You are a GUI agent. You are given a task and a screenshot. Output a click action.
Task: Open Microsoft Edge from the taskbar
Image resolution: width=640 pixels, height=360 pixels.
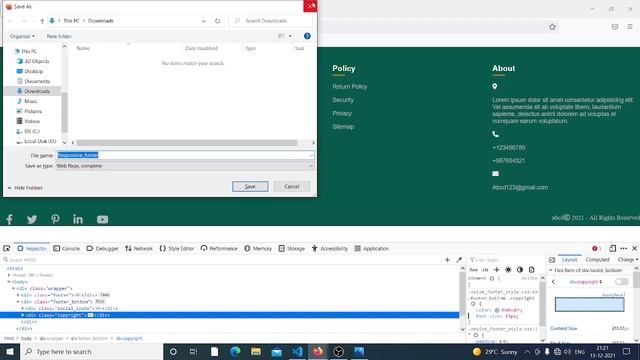pos(235,351)
